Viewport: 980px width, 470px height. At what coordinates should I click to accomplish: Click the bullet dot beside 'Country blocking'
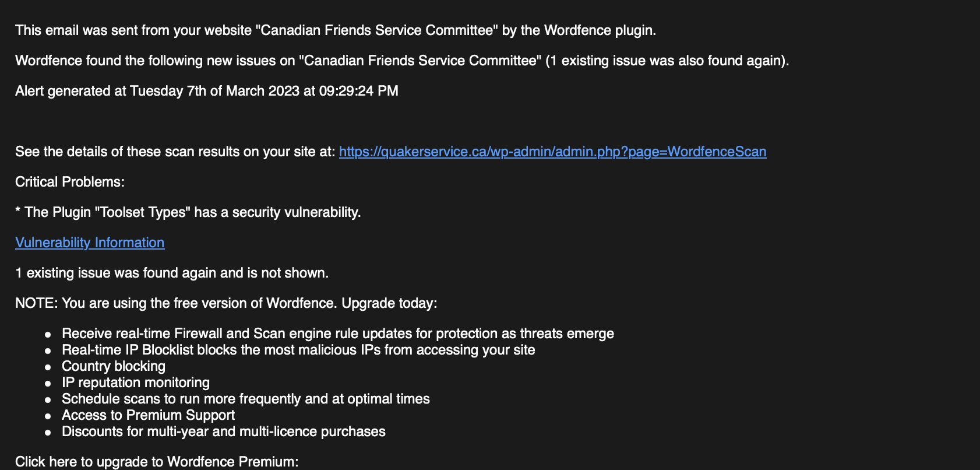pos(48,367)
